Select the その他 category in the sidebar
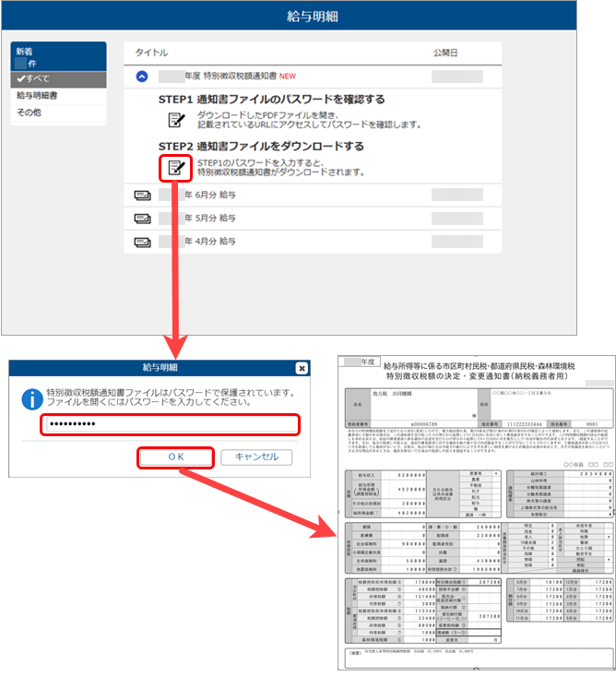616x676 pixels. tap(59, 113)
